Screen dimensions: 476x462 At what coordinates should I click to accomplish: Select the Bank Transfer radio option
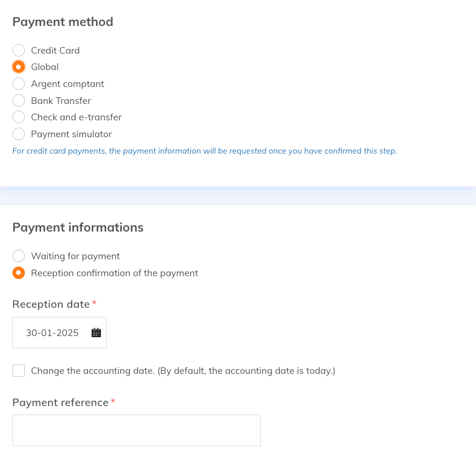(x=19, y=101)
